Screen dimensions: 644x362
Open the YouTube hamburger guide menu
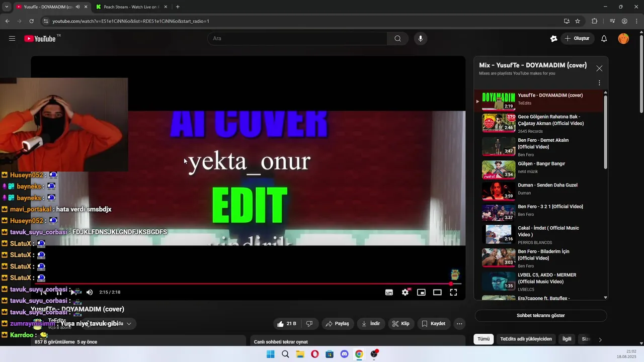(12, 39)
